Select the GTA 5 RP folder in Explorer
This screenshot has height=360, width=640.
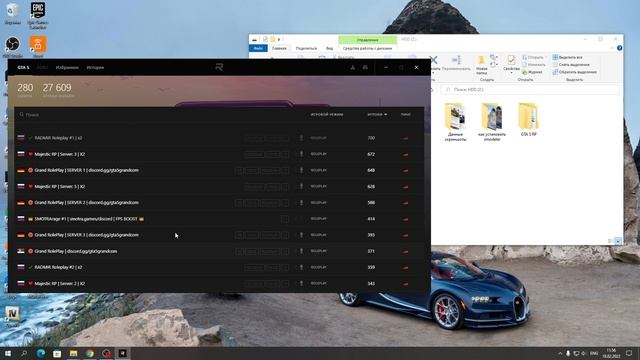click(529, 119)
